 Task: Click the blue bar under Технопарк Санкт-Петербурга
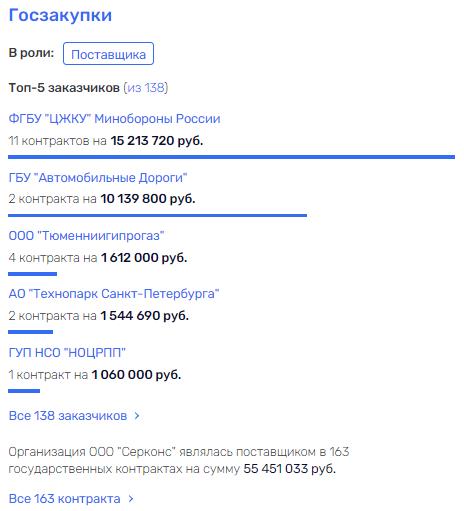pos(30,332)
